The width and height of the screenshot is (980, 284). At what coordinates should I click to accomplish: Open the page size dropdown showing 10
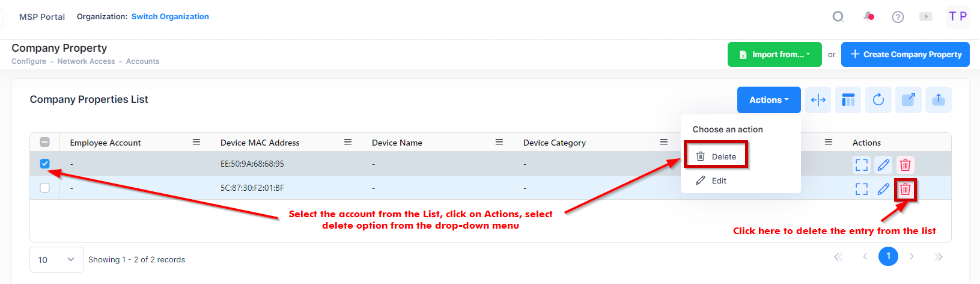tap(56, 259)
